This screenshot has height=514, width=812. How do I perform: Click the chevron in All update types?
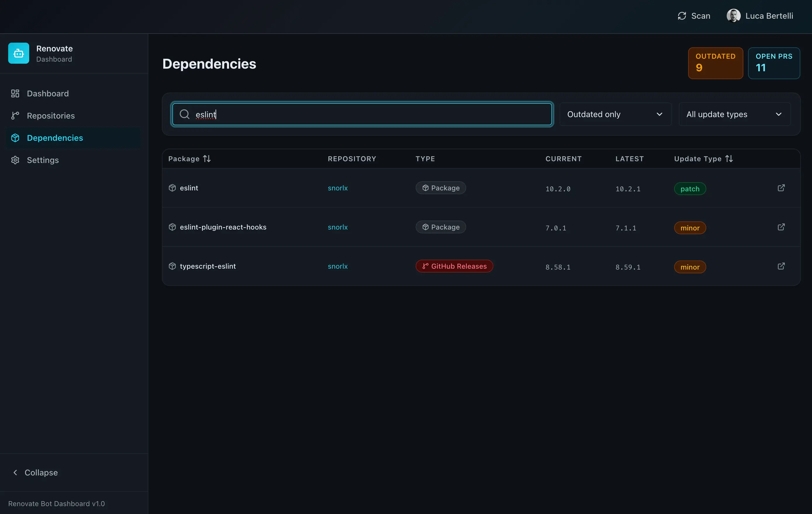pos(779,114)
